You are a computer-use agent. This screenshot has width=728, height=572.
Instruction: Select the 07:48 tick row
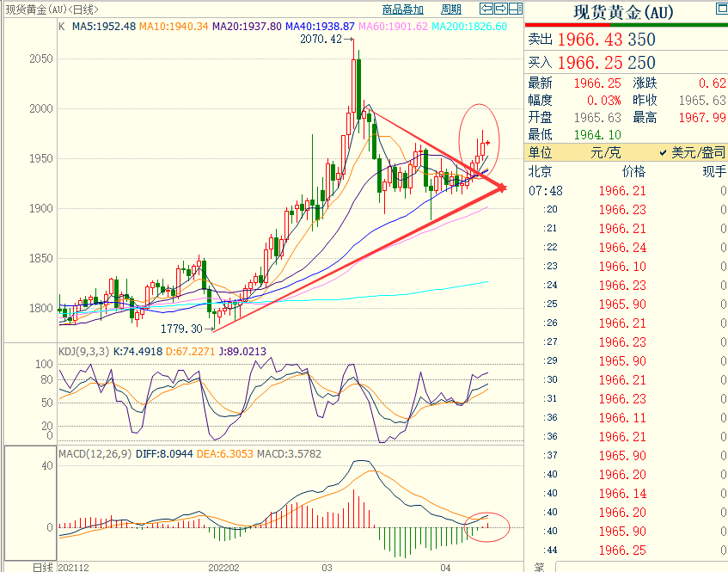(627, 191)
